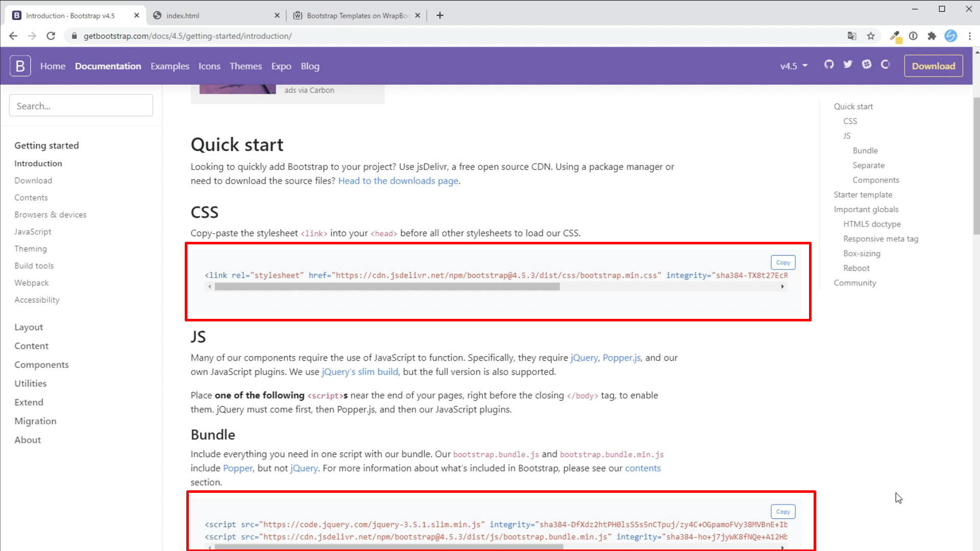Open Examples in the navbar
Screen dimensions: 980x551
pyautogui.click(x=169, y=66)
